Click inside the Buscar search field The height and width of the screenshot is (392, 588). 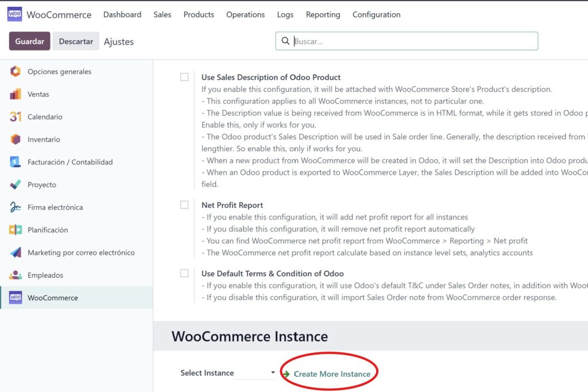(402, 41)
